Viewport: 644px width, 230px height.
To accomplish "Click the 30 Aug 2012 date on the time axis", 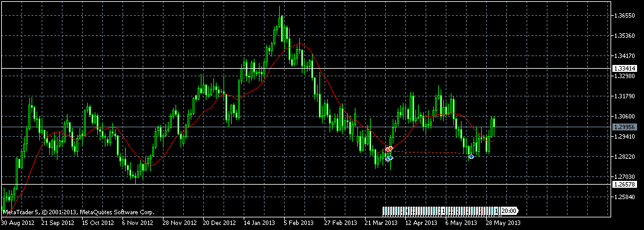I will (17, 223).
